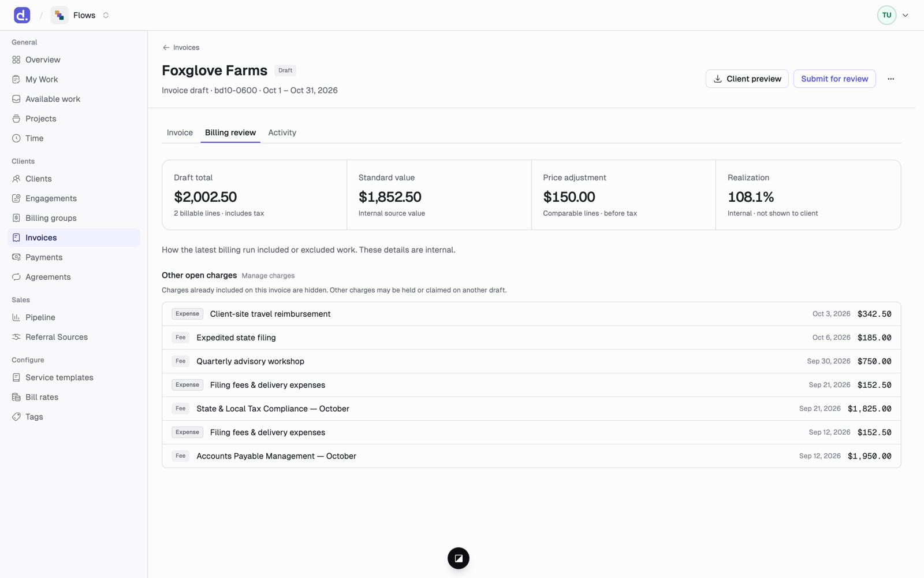Click the Client preview button
This screenshot has width=924, height=578.
coord(747,79)
